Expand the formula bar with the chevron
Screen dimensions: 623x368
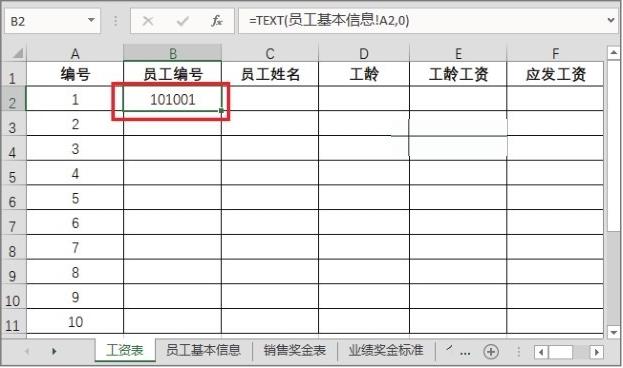(x=611, y=20)
